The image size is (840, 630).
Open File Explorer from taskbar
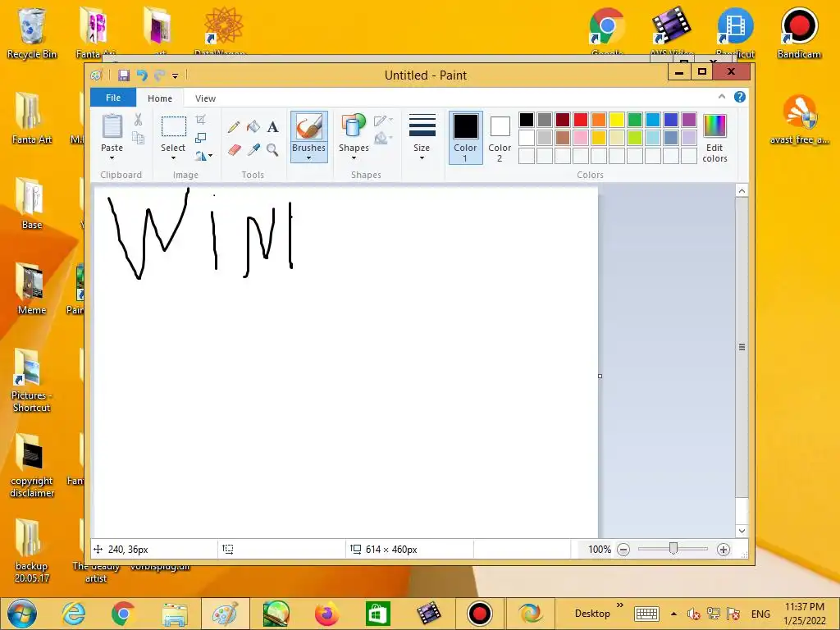(x=175, y=614)
